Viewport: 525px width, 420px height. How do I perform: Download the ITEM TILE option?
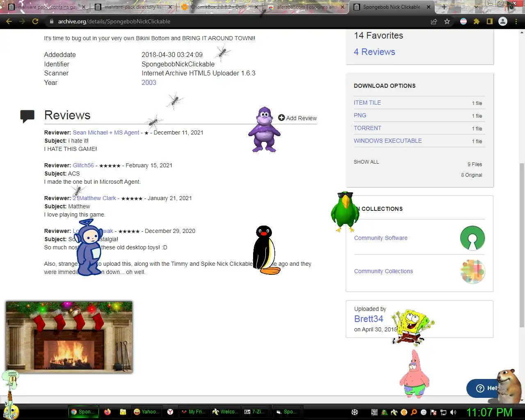click(x=367, y=103)
